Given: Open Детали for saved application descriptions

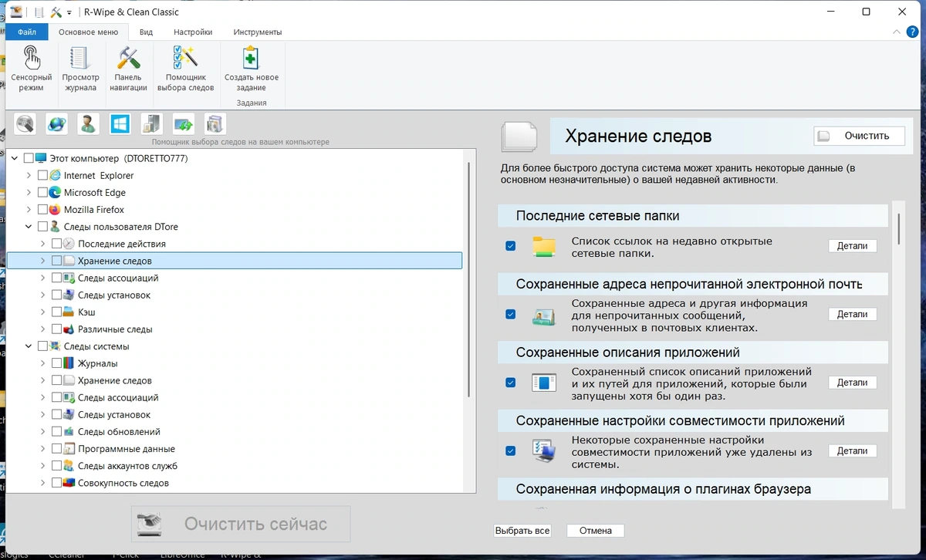Looking at the screenshot, I should 853,383.
